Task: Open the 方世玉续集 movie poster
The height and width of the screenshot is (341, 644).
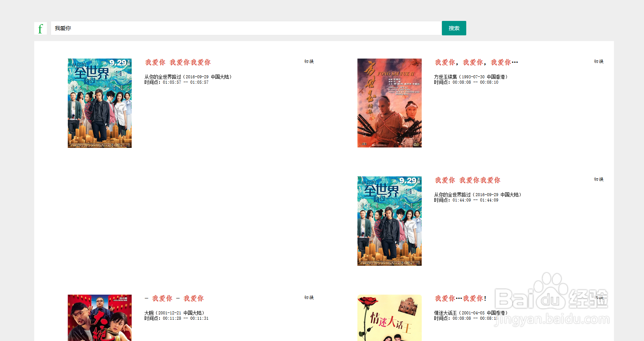Action: click(389, 103)
